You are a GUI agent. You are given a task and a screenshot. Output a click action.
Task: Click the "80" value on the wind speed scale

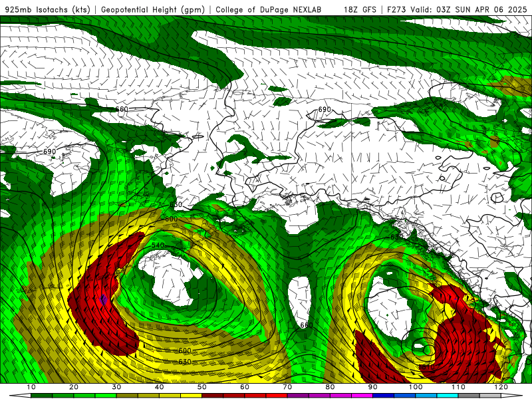[330, 387]
